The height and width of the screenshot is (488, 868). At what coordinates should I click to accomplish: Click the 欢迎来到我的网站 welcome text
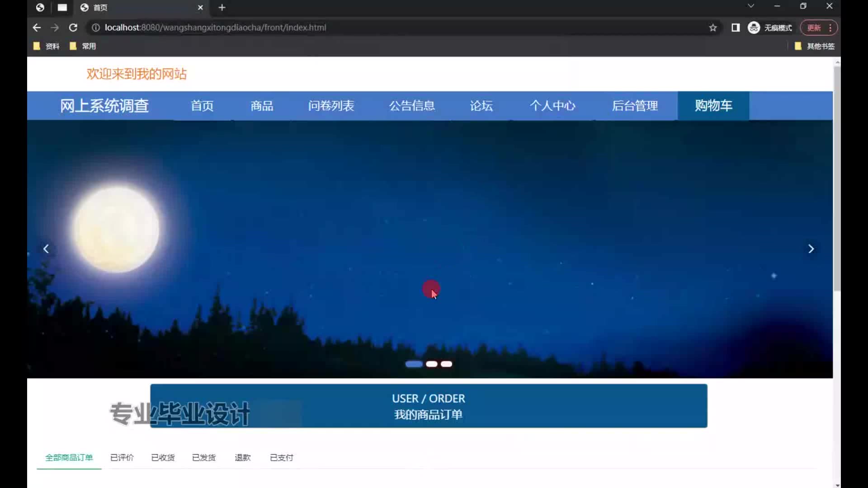(x=137, y=74)
